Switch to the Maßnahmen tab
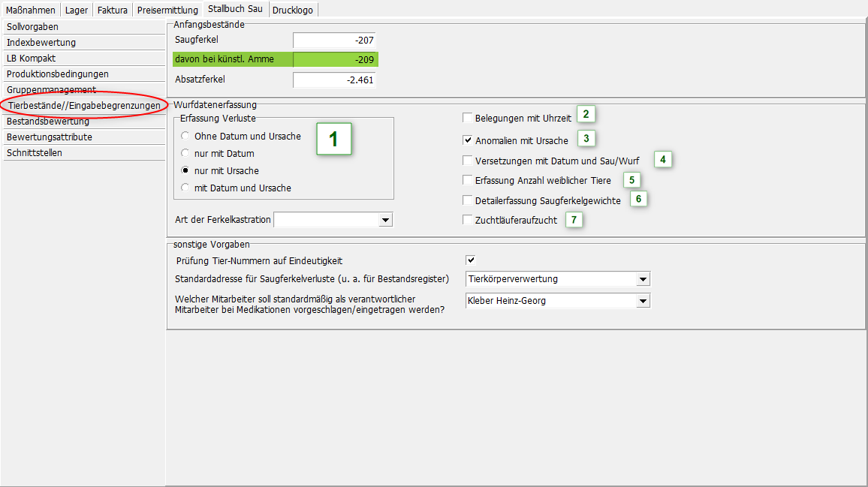The image size is (868, 487). (31, 10)
